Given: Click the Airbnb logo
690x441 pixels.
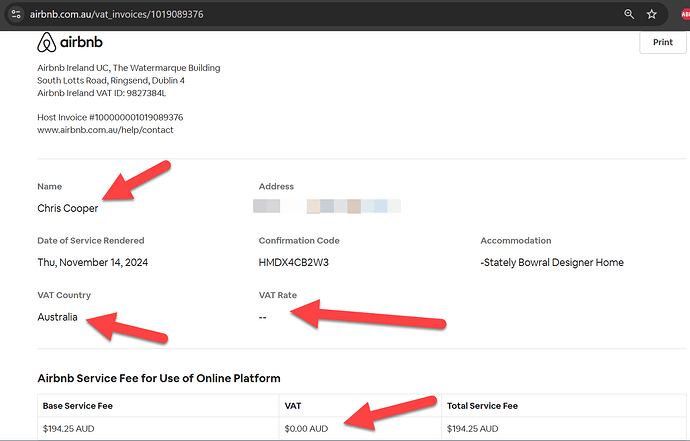Looking at the screenshot, I should click(70, 42).
